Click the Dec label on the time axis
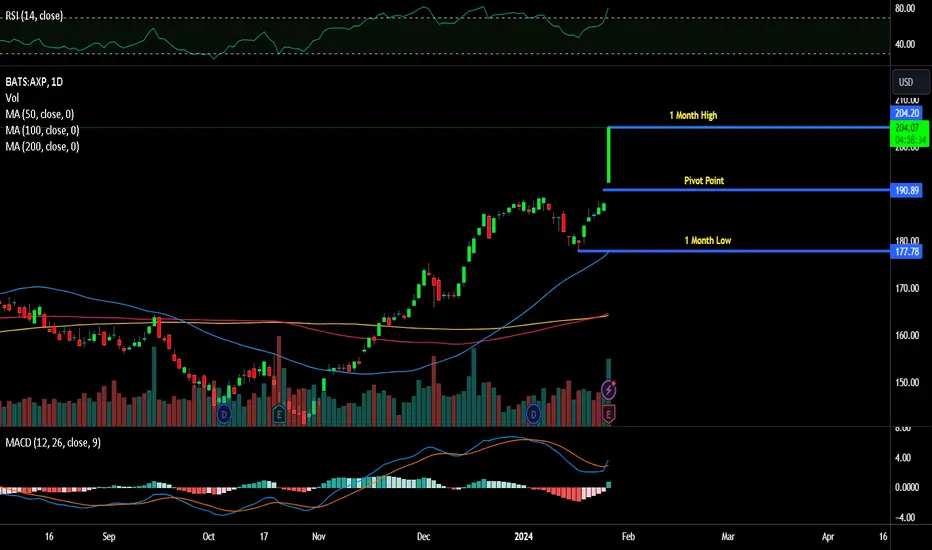This screenshot has height=550, width=932. click(x=423, y=536)
